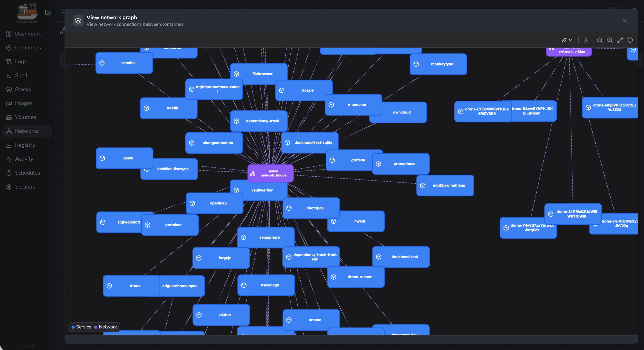This screenshot has height=350, width=644.
Task: Go to Registry page
Action: tap(27, 145)
